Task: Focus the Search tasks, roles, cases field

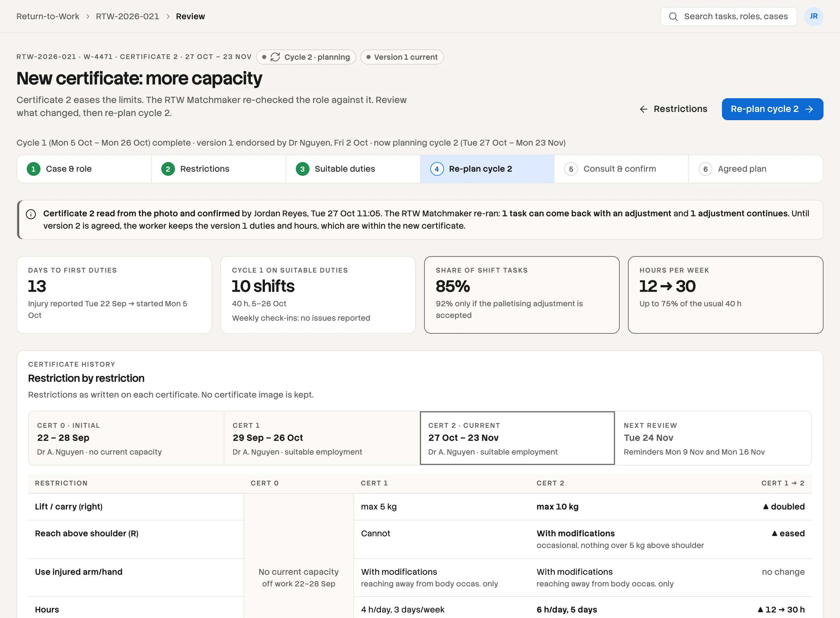Action: tap(728, 16)
